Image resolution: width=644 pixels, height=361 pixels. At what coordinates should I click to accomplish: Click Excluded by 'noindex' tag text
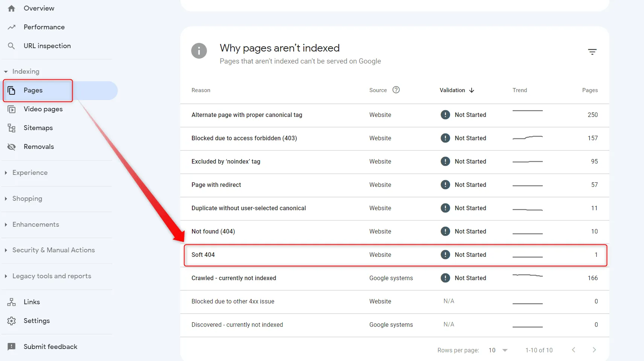[x=226, y=162]
